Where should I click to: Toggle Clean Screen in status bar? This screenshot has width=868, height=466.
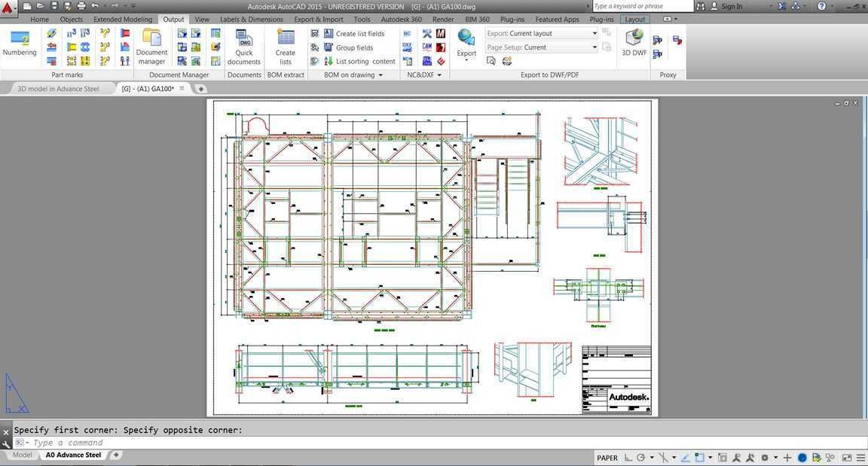click(846, 458)
